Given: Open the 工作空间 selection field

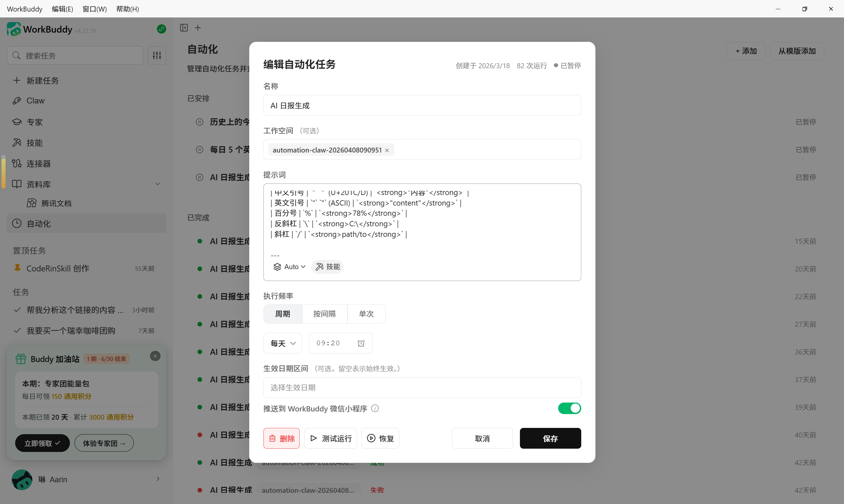Looking at the screenshot, I should [x=422, y=150].
